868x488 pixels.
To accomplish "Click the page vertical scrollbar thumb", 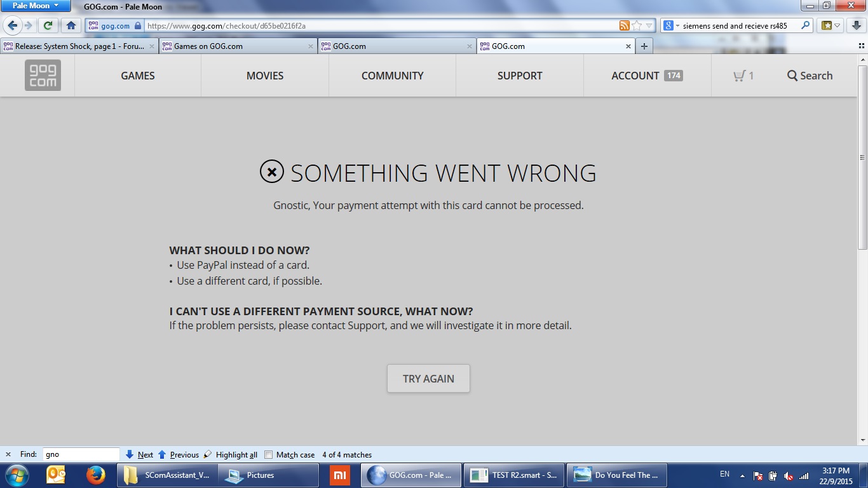I will click(862, 157).
